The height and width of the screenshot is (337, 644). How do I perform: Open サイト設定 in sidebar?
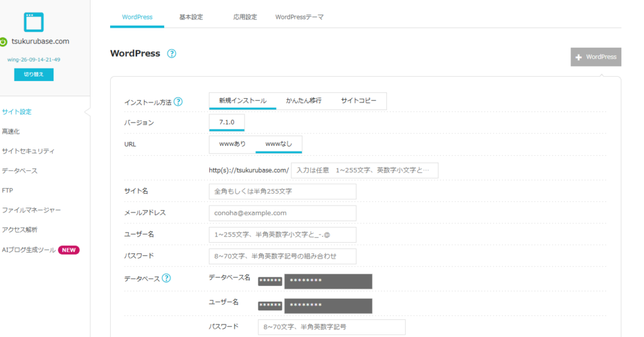(x=17, y=112)
